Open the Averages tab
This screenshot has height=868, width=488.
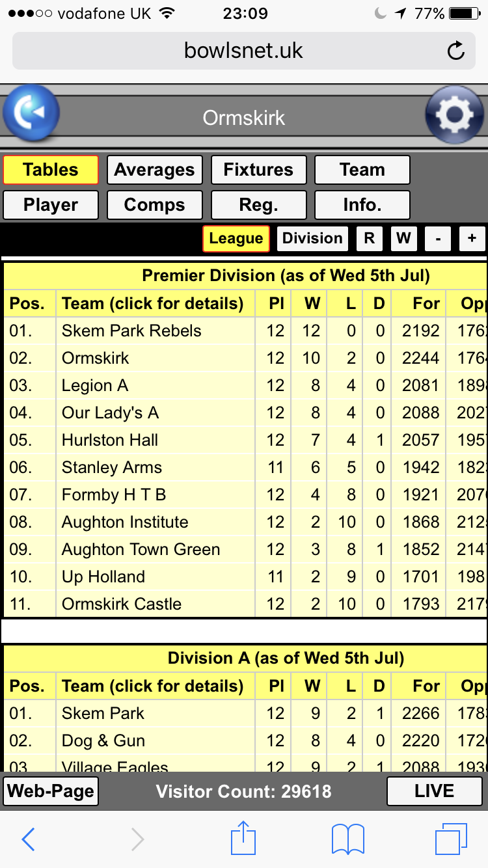[x=154, y=170]
